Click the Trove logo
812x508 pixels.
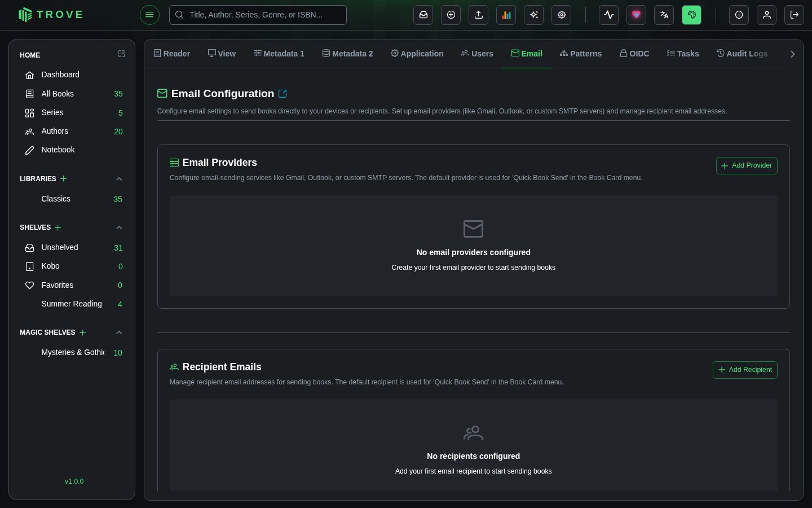tap(51, 15)
